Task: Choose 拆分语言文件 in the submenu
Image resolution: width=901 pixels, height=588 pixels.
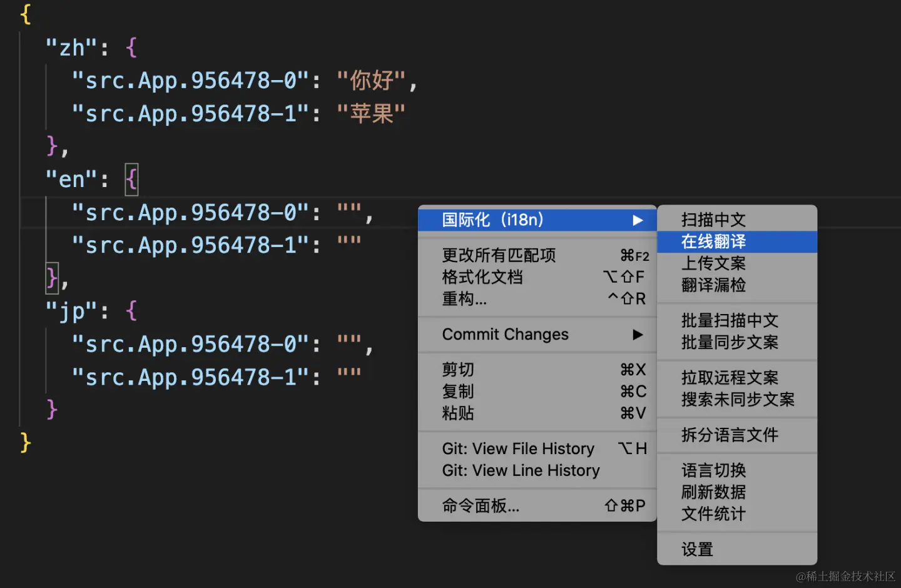Action: (x=737, y=435)
